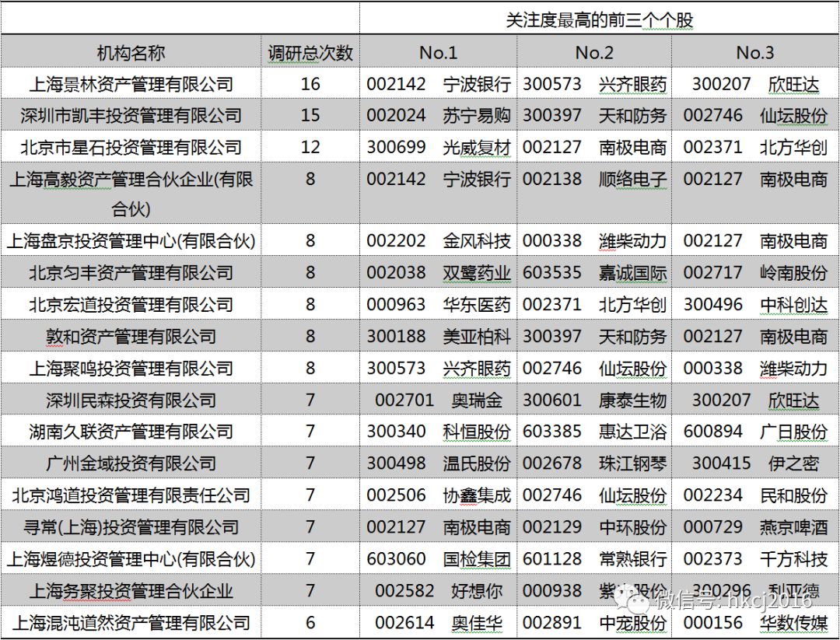Select the 上海聚鸣投资管理有限公司 cell

pos(131,368)
